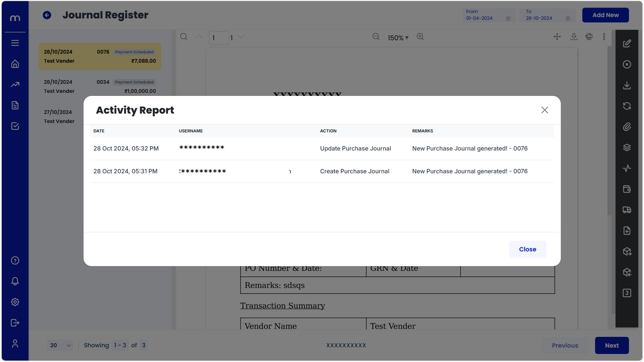Screen dimensions: 644x362
Task: Click the edit pencil icon
Action: [627, 44]
